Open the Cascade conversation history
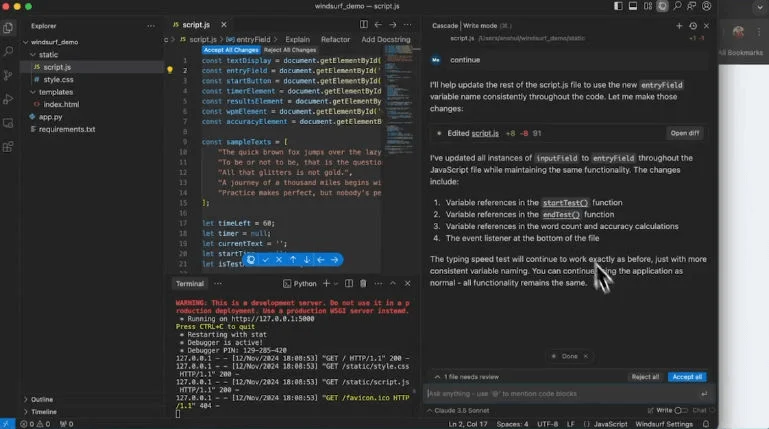769x429 pixels. (693, 25)
